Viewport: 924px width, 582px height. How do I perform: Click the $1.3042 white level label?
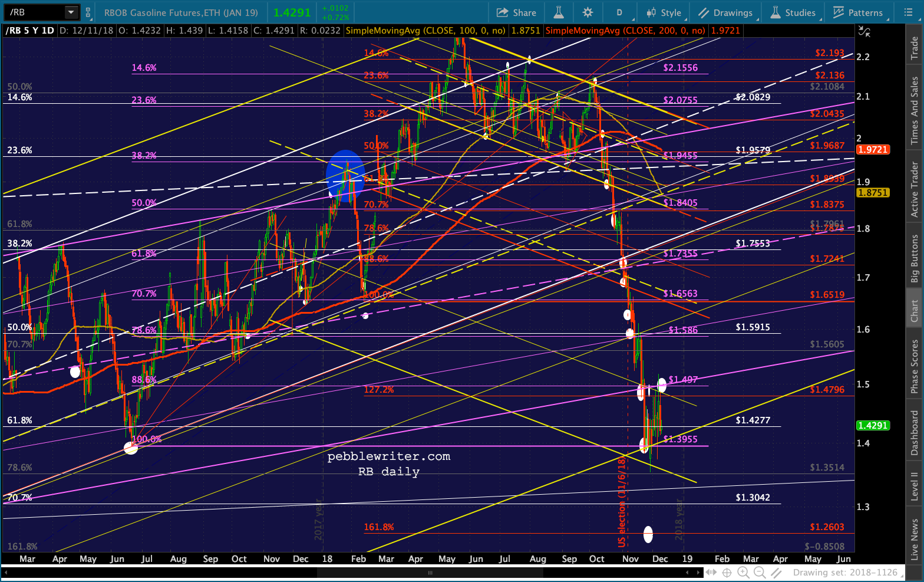(x=753, y=498)
